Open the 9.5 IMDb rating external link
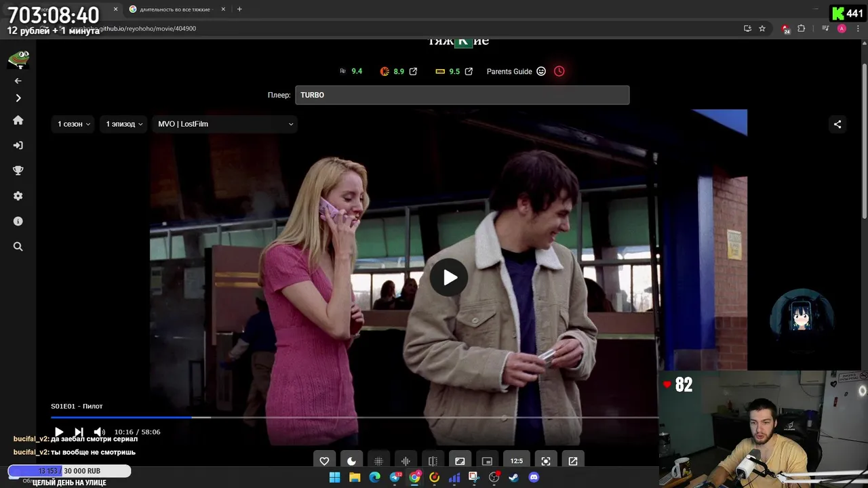This screenshot has height=488, width=868. point(469,71)
